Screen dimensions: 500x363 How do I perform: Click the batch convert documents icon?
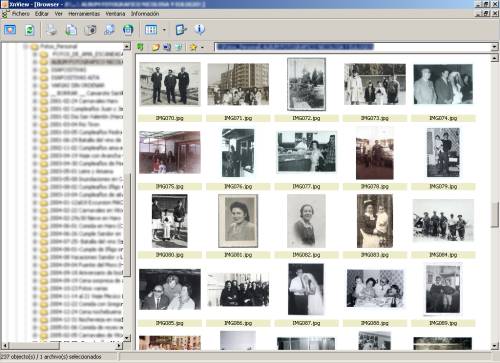(71, 30)
